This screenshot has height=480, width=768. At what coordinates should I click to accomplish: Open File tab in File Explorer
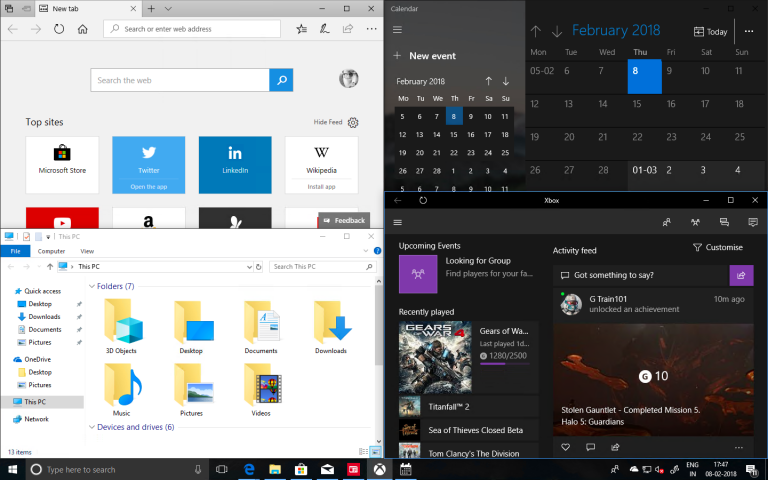point(16,251)
